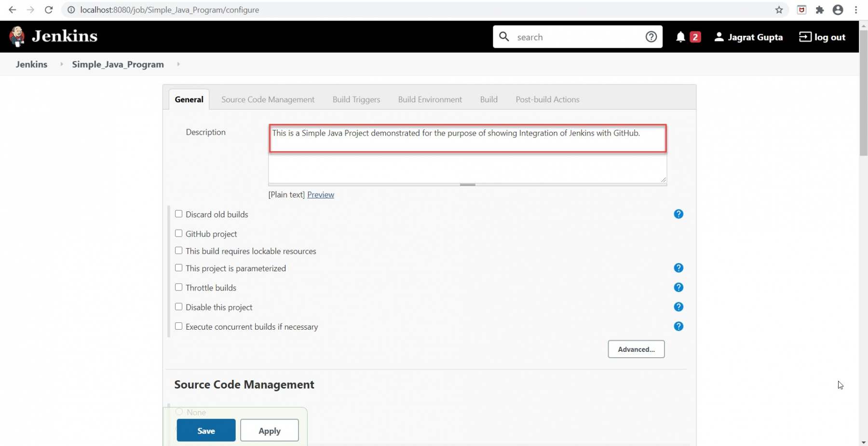Check This build requires lockable resources
Screen dimensions: 868x446
[178, 251]
